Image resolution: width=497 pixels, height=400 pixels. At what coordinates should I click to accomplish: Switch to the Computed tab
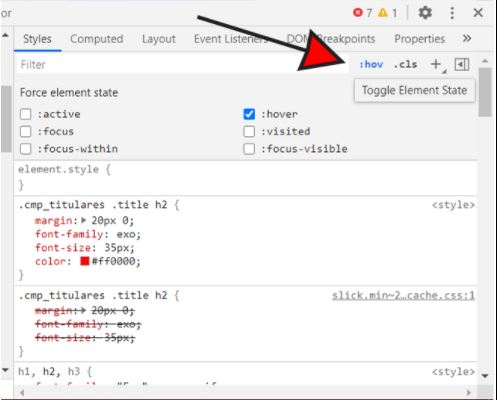[97, 39]
